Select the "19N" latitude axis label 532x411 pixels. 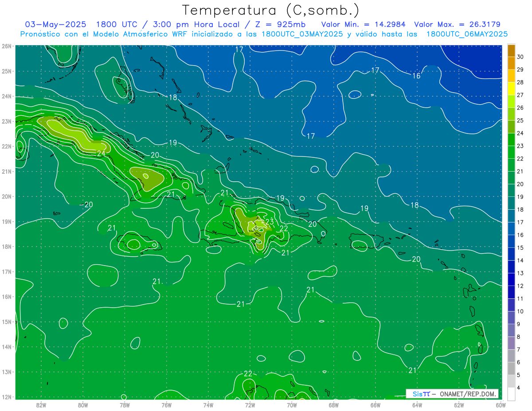[6, 221]
